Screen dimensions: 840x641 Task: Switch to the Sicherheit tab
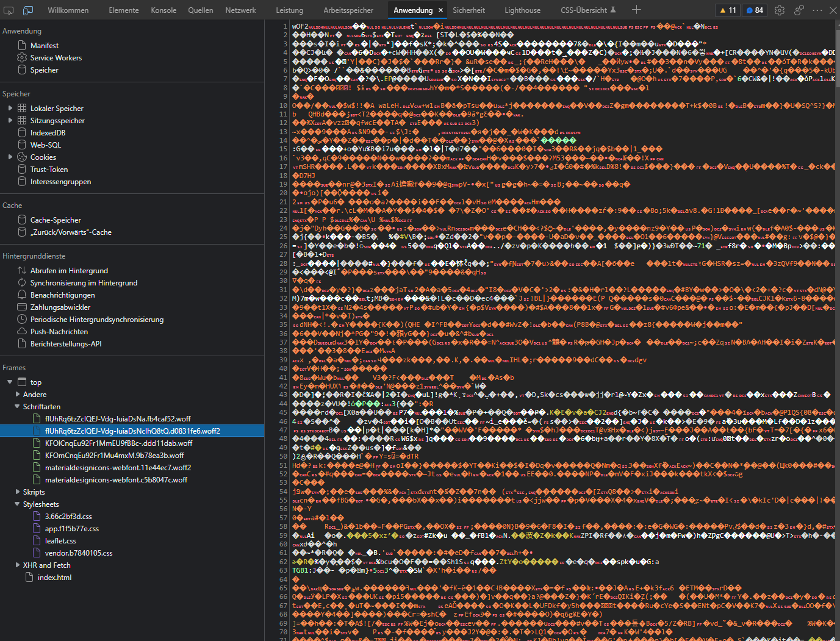[x=468, y=10]
